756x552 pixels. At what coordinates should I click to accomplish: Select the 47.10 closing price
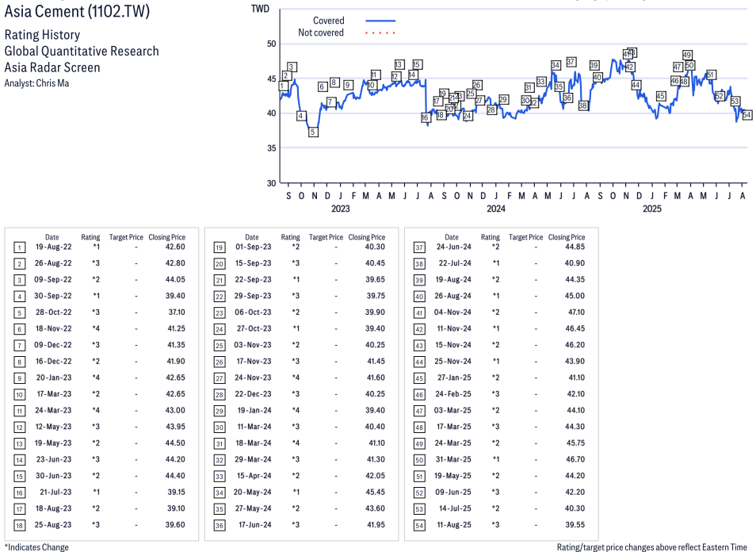576,312
